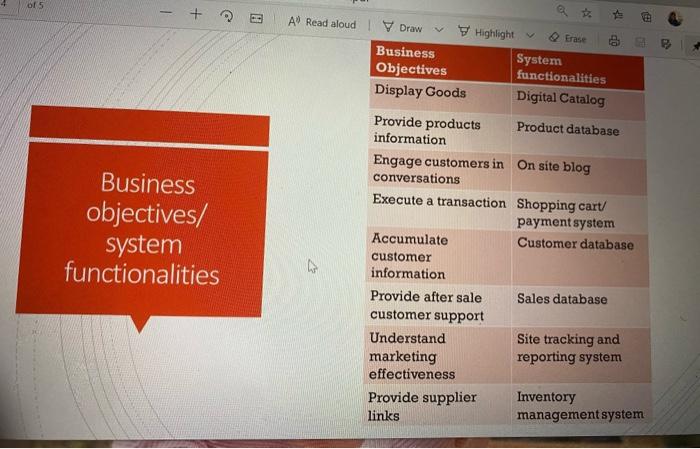Image resolution: width=700 pixels, height=449 pixels.
Task: Start Read aloud
Action: [x=322, y=23]
